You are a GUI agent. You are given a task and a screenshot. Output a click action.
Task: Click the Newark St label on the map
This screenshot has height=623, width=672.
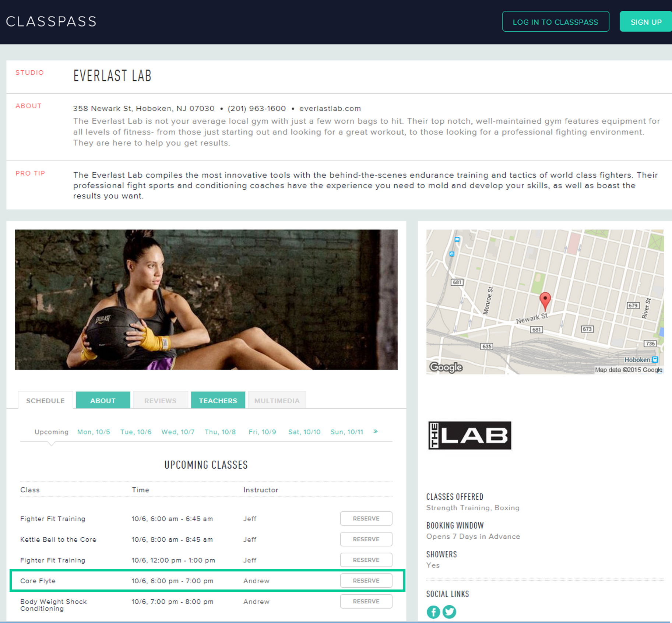tap(532, 318)
